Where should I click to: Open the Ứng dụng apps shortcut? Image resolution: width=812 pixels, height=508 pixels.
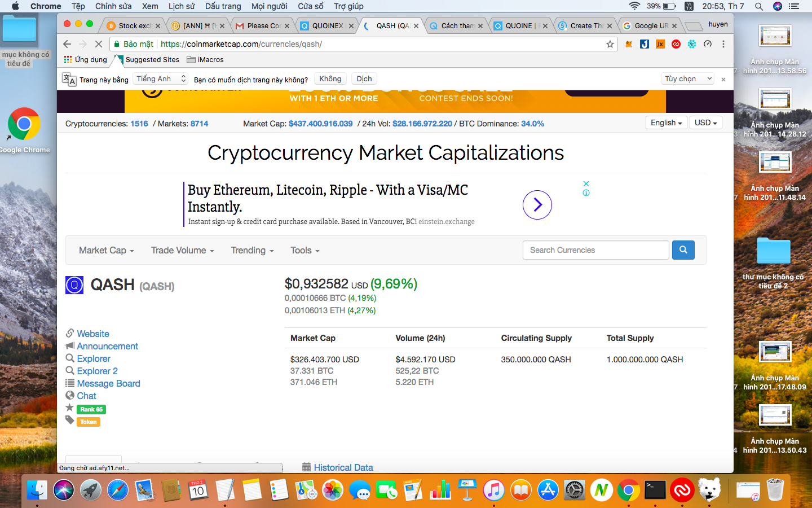click(86, 59)
